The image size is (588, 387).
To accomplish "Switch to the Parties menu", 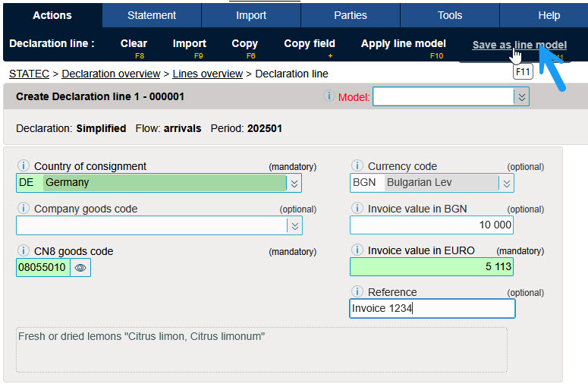I will [x=351, y=15].
